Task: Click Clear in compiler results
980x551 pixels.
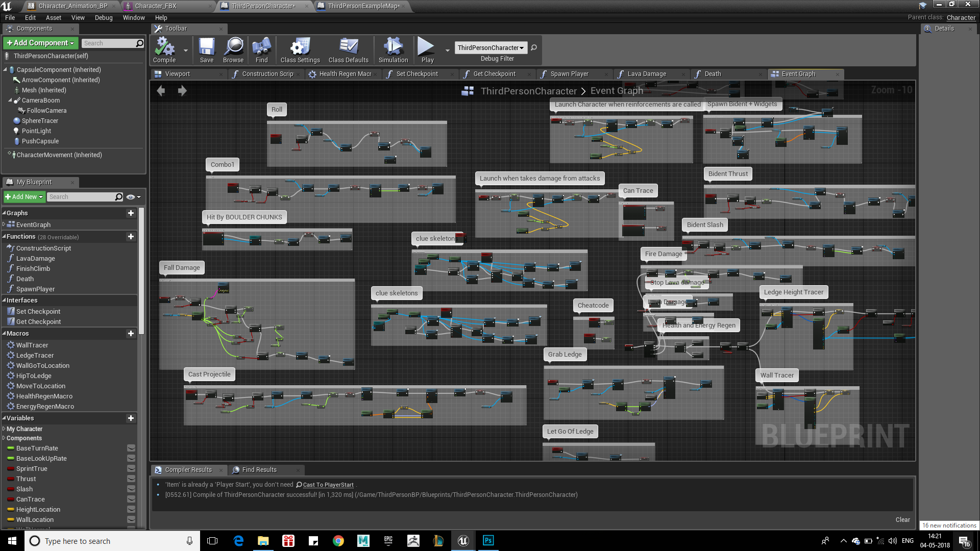Action: pyautogui.click(x=902, y=520)
